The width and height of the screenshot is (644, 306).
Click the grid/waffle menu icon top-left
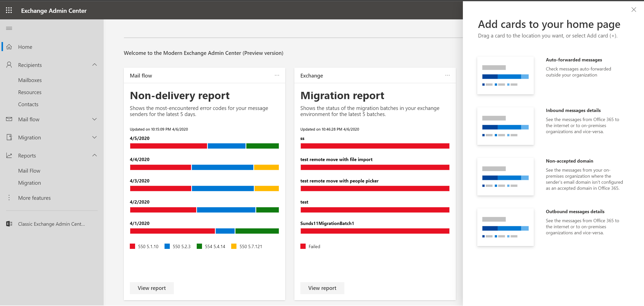[x=9, y=10]
